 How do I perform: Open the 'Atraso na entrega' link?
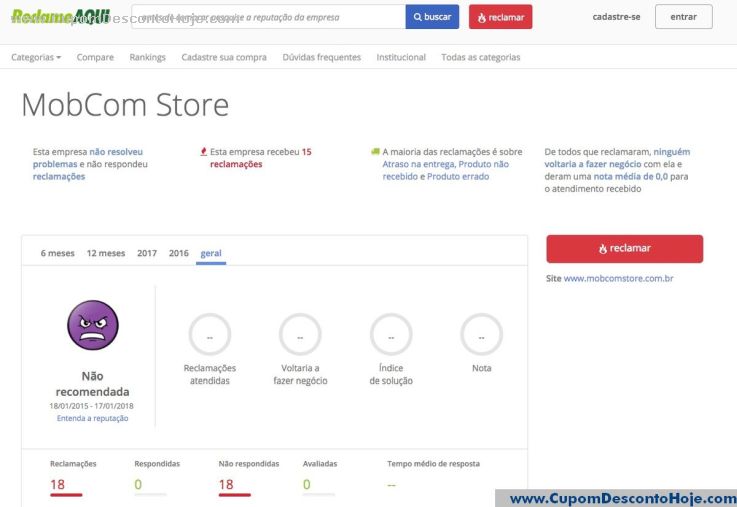click(418, 164)
